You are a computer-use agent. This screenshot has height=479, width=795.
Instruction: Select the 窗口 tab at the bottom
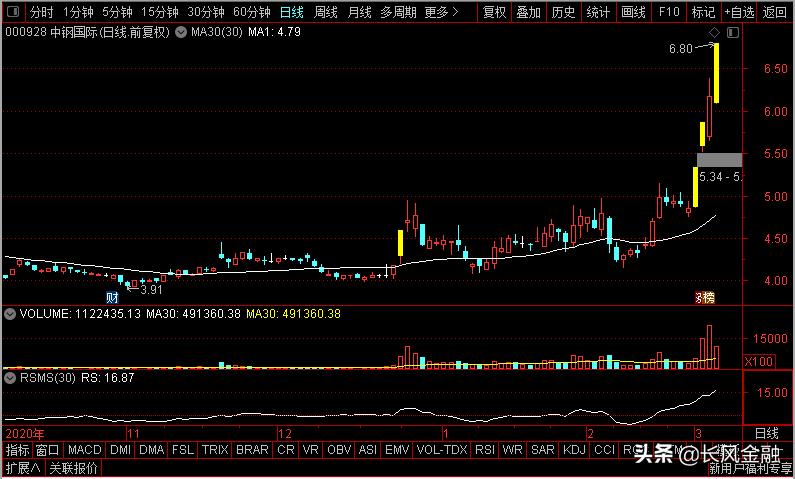tap(48, 450)
